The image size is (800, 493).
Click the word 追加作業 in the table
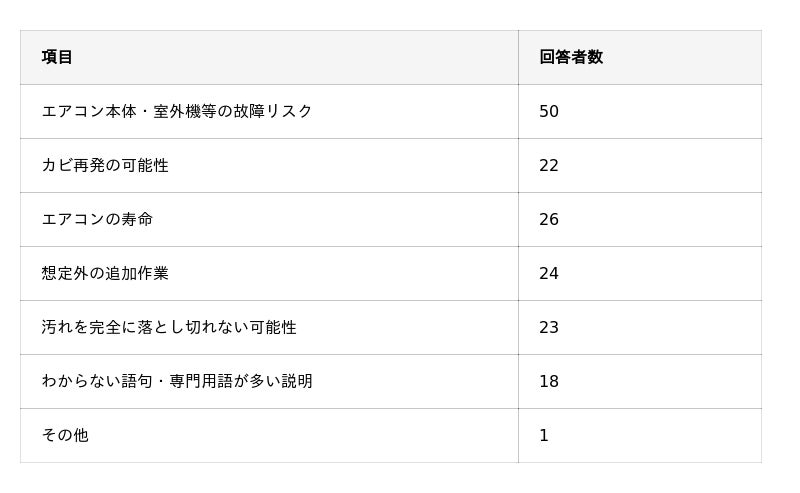[137, 273]
